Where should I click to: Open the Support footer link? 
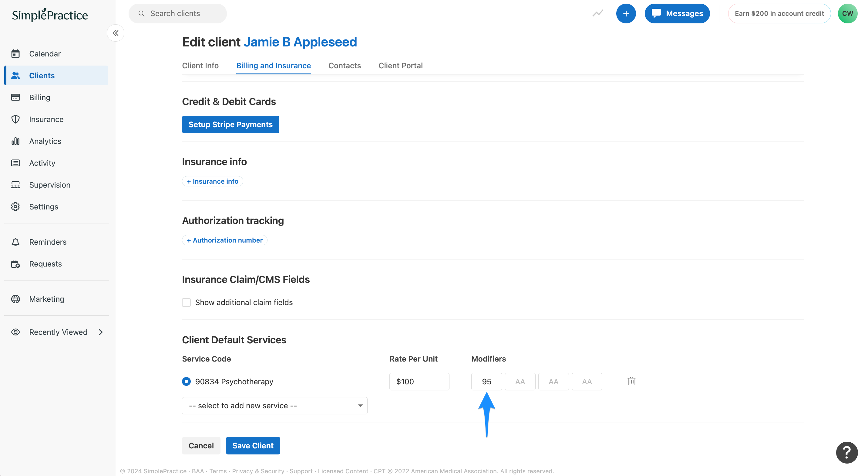(301, 471)
